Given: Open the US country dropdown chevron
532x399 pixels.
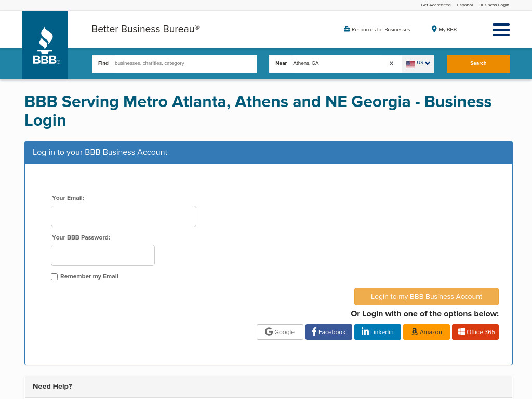Looking at the screenshot, I should coord(428,63).
